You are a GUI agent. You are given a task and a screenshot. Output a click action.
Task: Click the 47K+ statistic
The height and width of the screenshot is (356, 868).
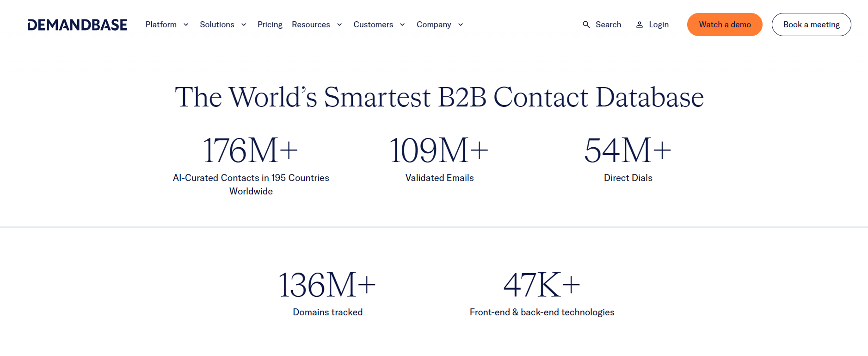coord(542,285)
